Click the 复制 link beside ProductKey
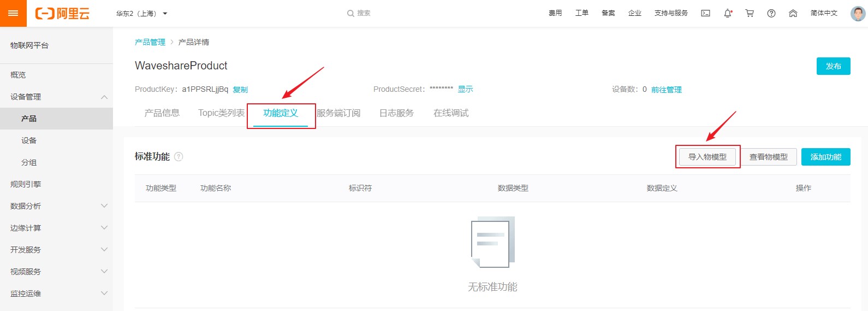This screenshot has width=868, height=311. coord(240,90)
